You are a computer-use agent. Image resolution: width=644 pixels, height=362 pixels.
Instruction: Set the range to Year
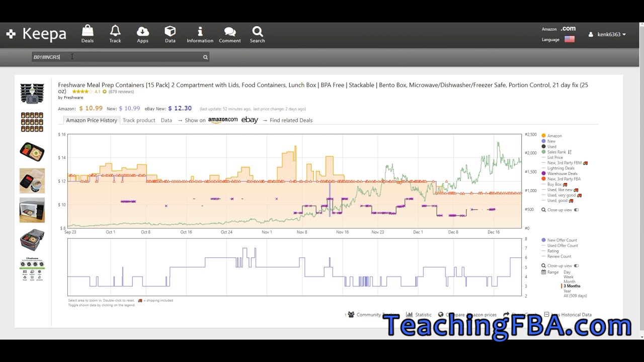[x=568, y=291]
